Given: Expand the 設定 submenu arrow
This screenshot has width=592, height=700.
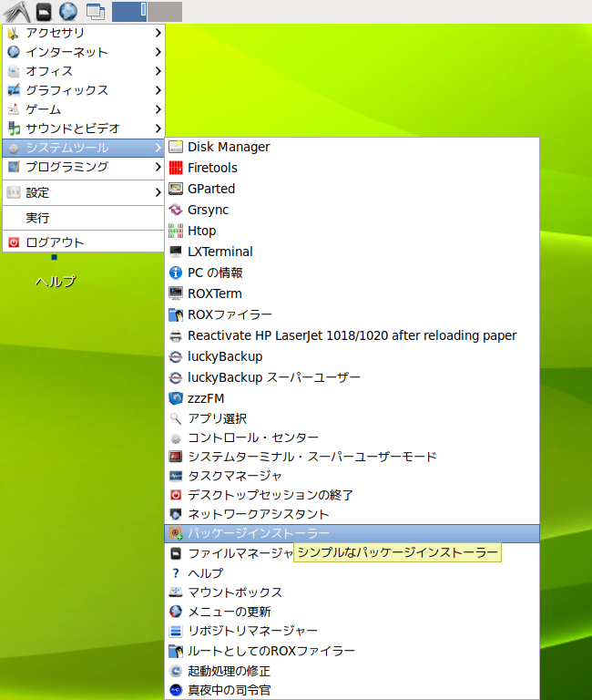Looking at the screenshot, I should click(158, 192).
